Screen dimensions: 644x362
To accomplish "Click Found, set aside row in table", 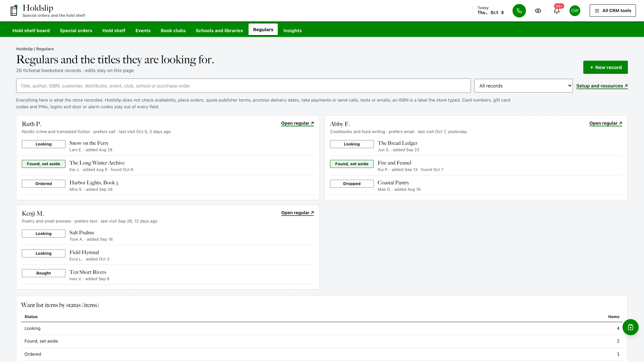I will pos(322,341).
